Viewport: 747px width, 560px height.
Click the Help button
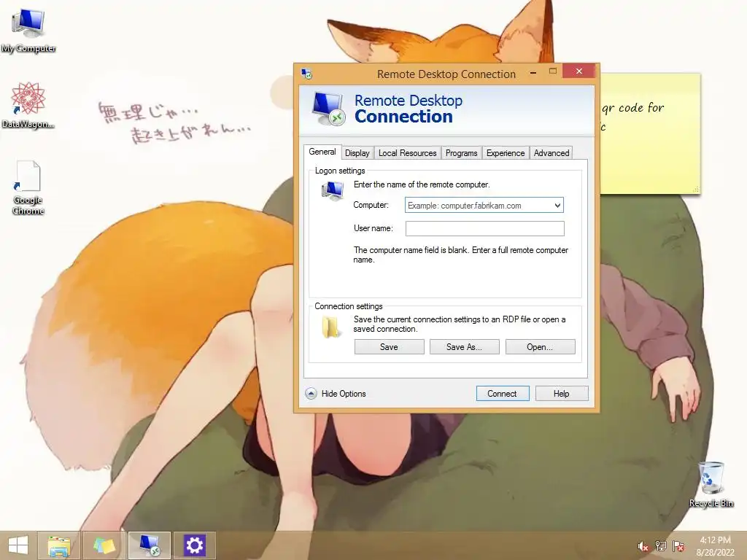tap(561, 394)
